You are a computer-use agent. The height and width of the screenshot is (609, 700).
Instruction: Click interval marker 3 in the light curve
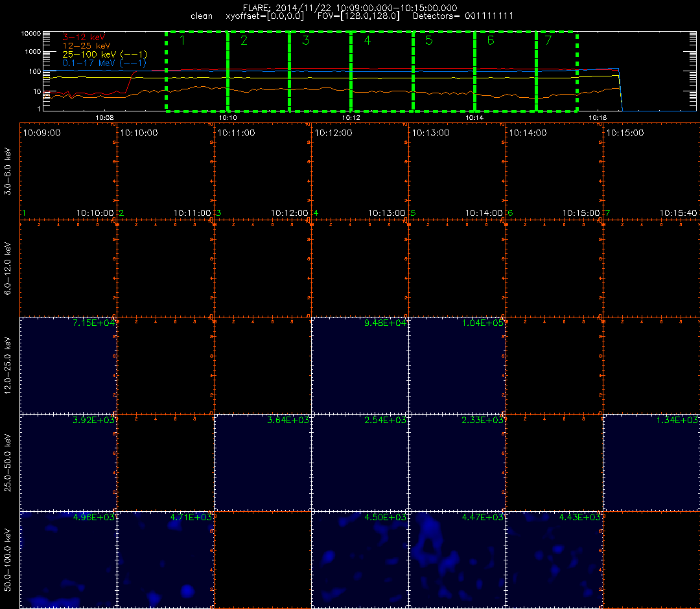306,40
